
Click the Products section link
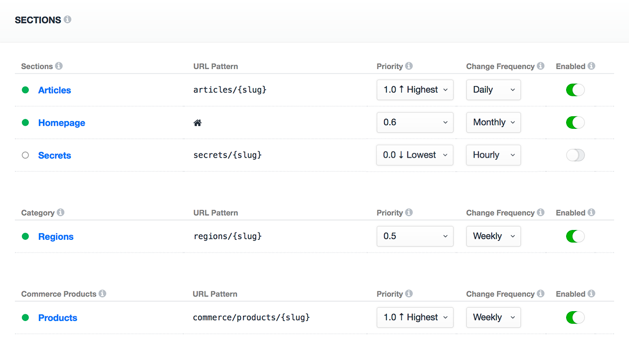pos(58,317)
